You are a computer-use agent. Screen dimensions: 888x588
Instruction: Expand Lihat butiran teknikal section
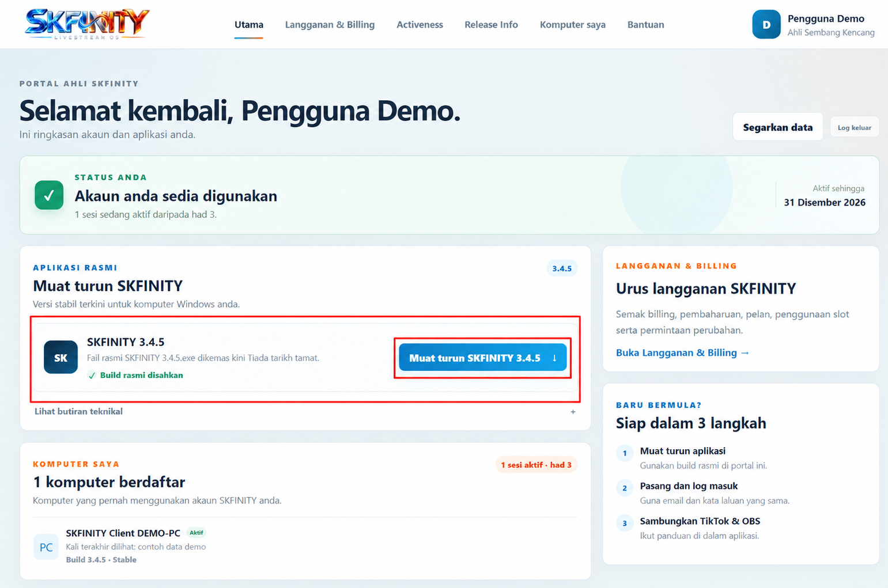[x=305, y=411]
